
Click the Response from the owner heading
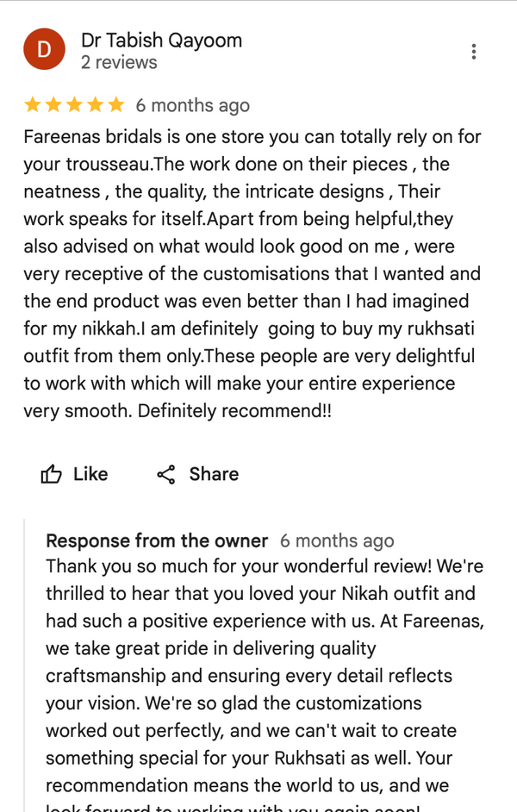(157, 541)
